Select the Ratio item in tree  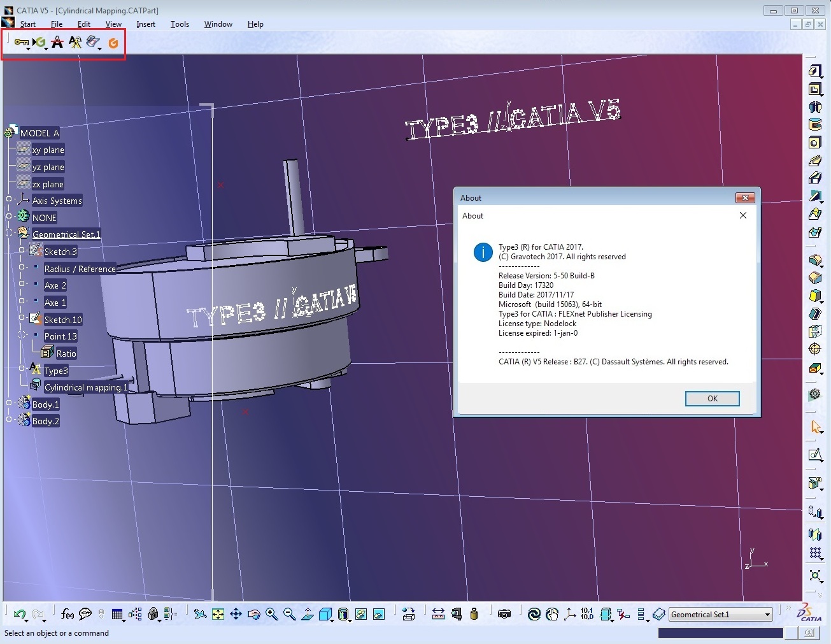pos(66,354)
